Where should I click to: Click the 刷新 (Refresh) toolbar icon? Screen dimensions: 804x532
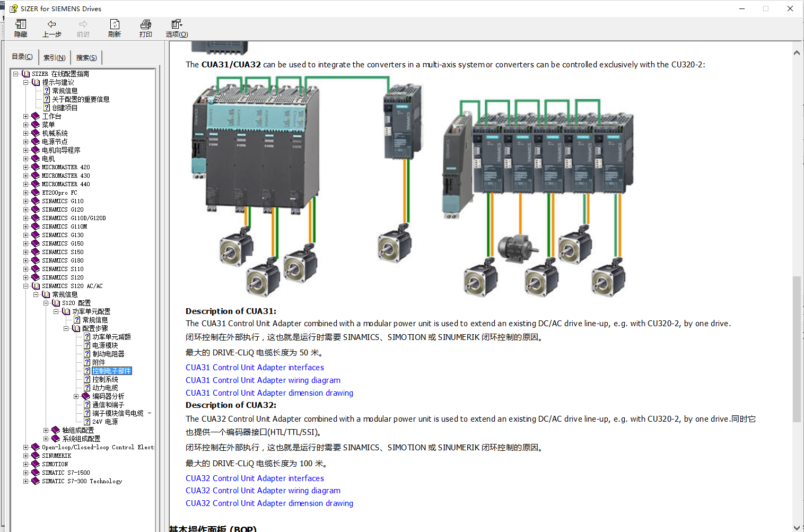(x=115, y=24)
